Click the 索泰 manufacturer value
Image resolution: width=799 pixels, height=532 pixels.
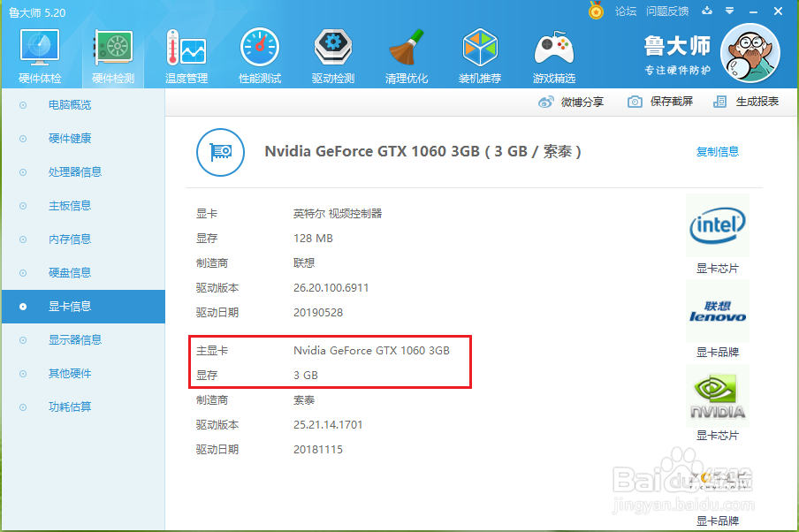(x=304, y=400)
